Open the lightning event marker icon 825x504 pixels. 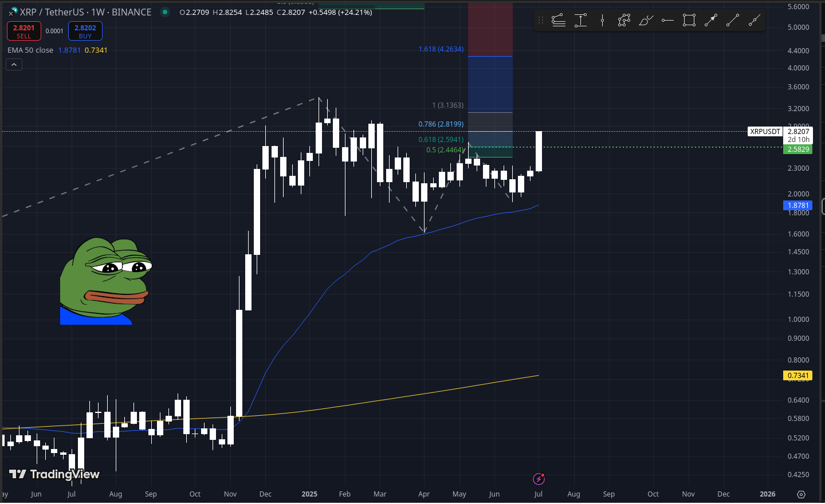click(539, 479)
